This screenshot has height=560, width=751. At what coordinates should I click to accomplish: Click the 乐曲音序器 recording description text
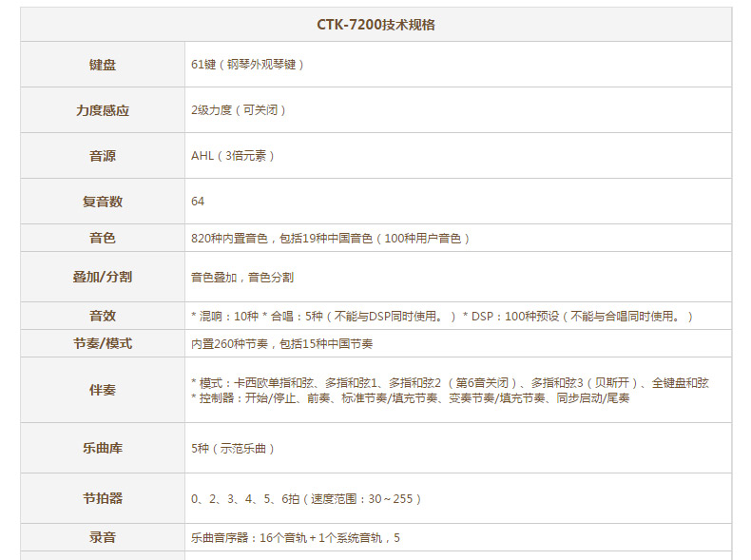[x=296, y=538]
